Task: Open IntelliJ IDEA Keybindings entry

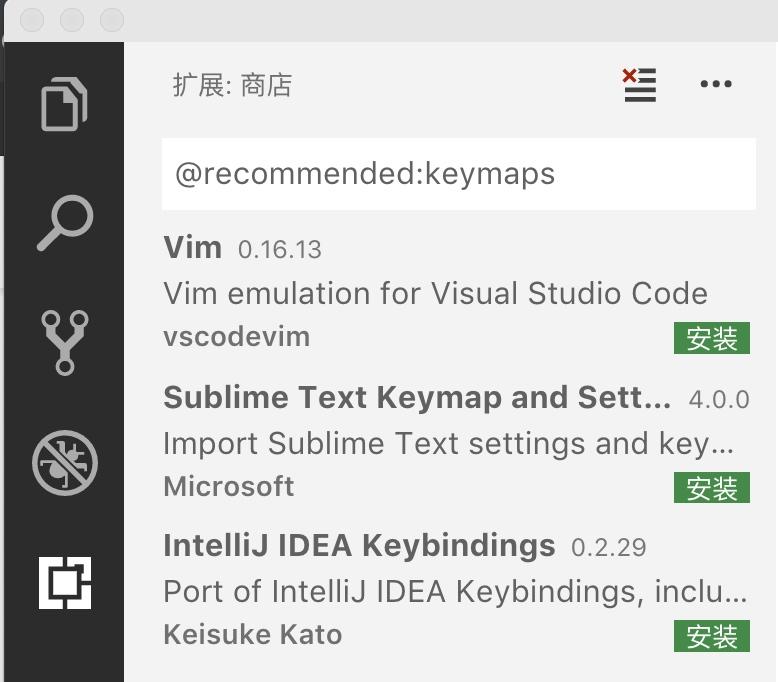Action: 456,590
